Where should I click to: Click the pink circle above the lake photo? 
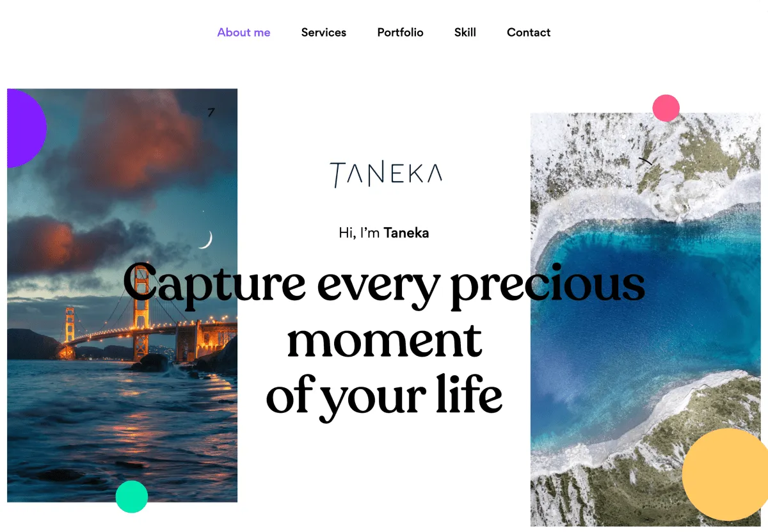[666, 108]
